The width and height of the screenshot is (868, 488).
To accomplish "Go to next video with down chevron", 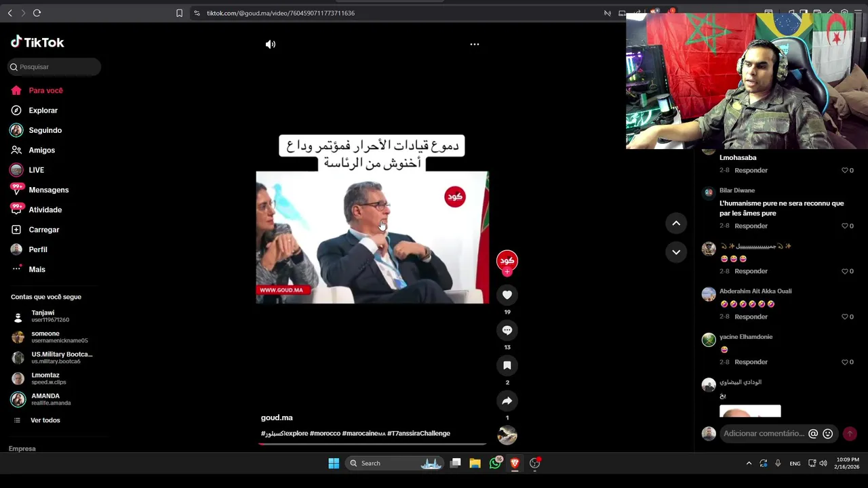I will 676,252.
